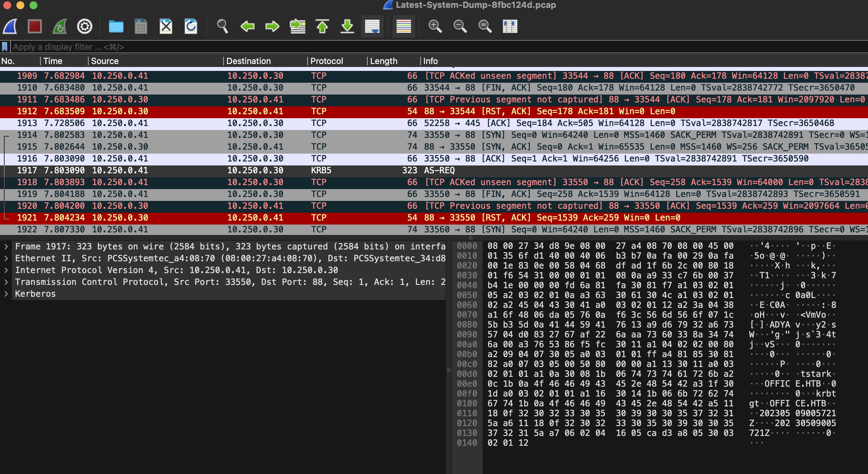868x474 pixels.
Task: Close this capture file icon
Action: (x=166, y=26)
